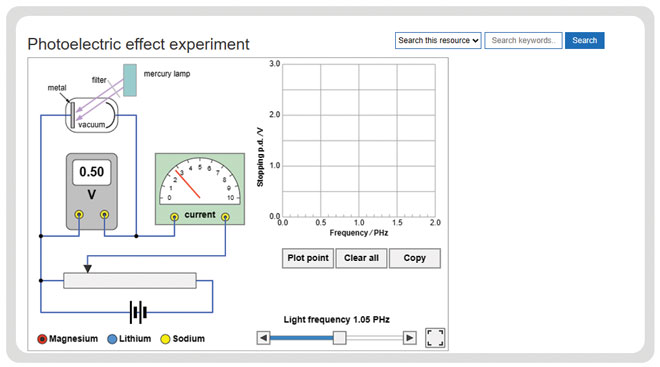Click the voltmeter left yellow terminal
660x367 pixels.
(79, 215)
